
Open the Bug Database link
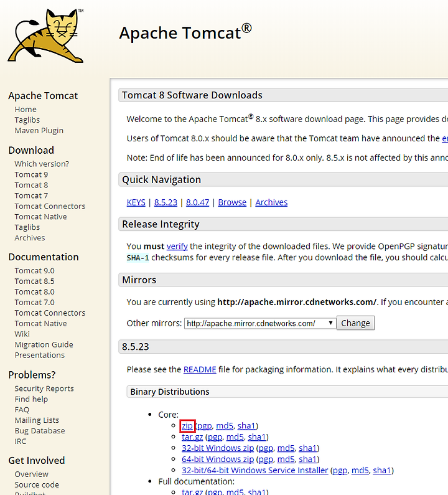(40, 431)
